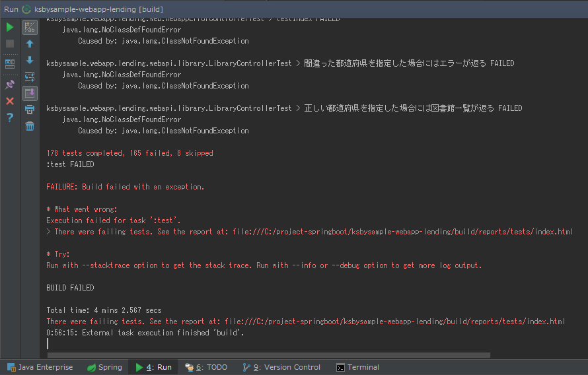Click the '* What went wrong:' line
The image size is (588, 375).
82,209
